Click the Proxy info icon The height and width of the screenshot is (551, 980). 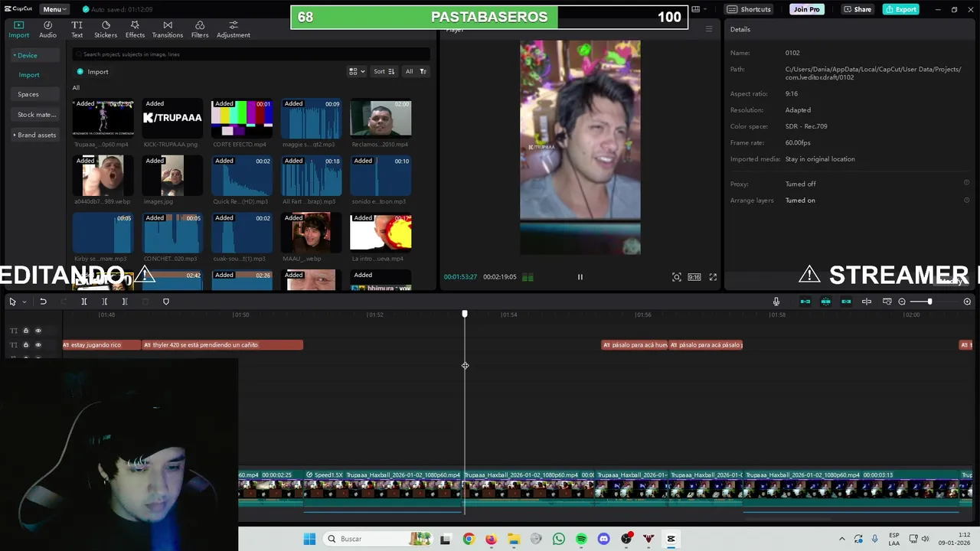[x=966, y=183]
